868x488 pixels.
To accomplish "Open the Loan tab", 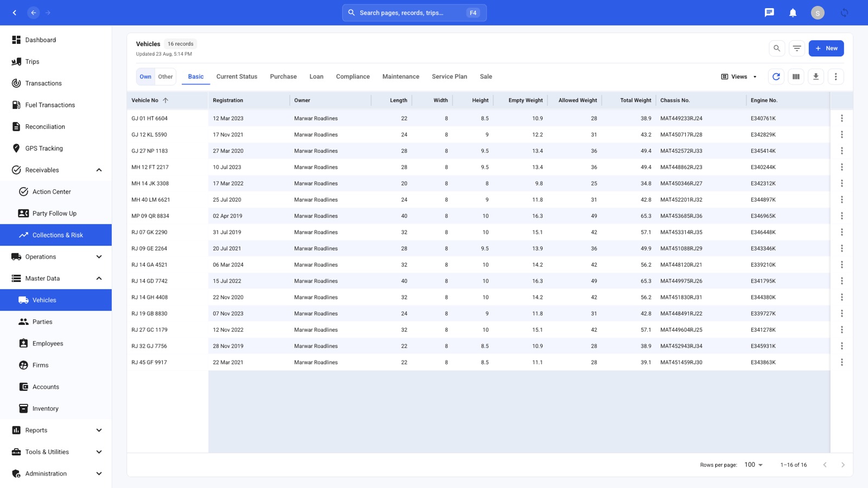I will coord(316,76).
